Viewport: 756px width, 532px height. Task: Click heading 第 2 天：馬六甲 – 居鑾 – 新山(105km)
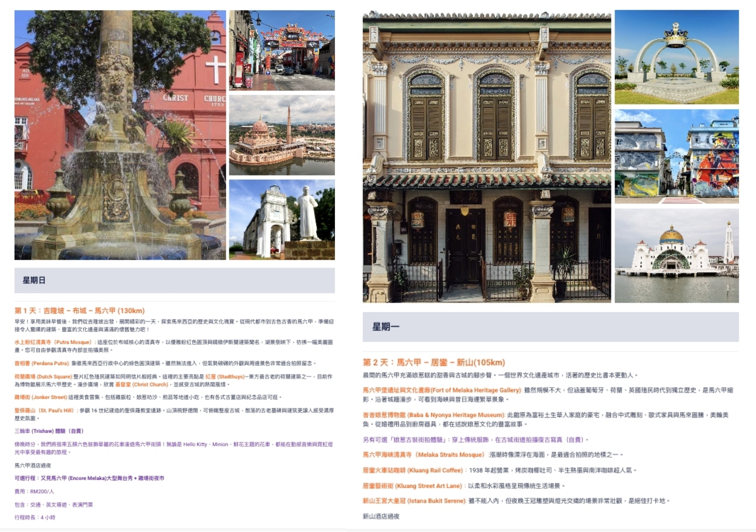[x=434, y=363]
